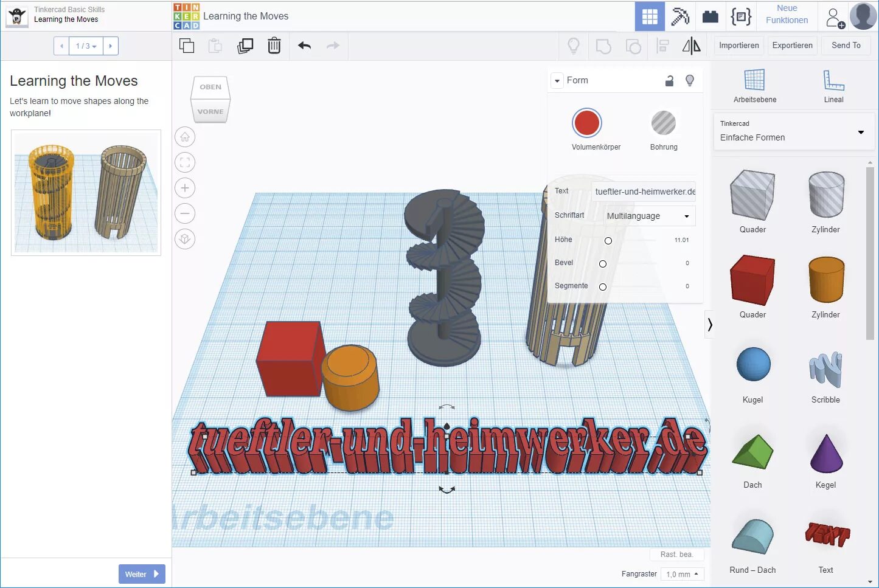Click the Tinkercad logo

point(186,16)
